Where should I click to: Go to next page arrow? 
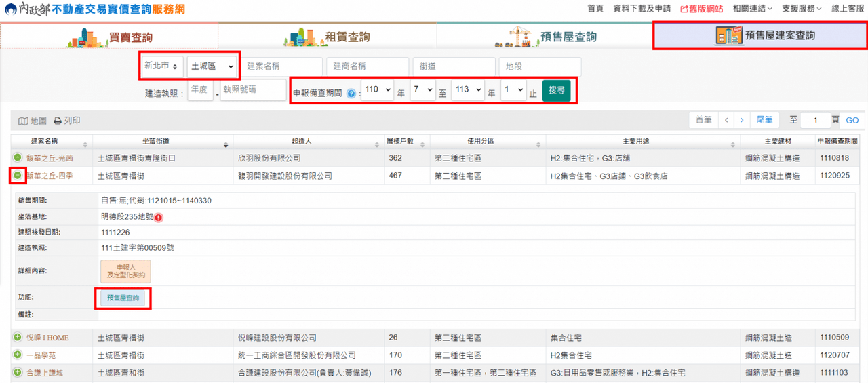(x=742, y=120)
